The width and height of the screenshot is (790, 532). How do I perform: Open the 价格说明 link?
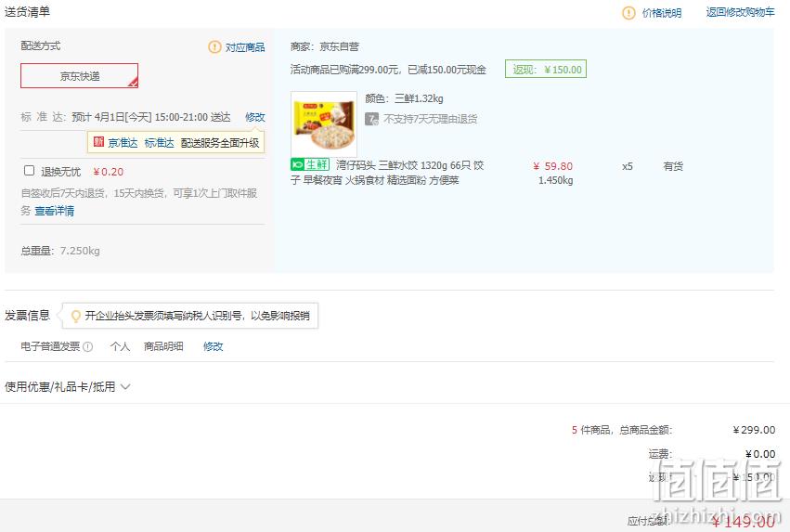(662, 13)
